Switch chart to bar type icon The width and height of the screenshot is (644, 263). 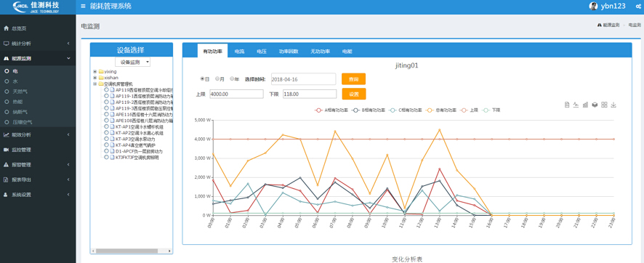click(x=585, y=105)
